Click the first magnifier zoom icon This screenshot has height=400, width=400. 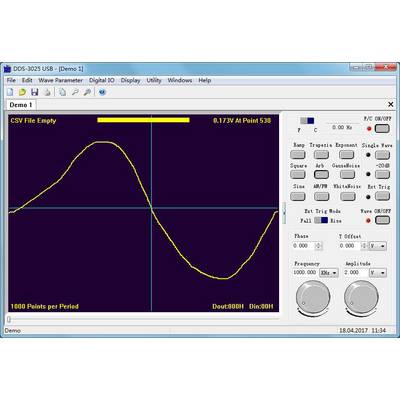coord(75,92)
